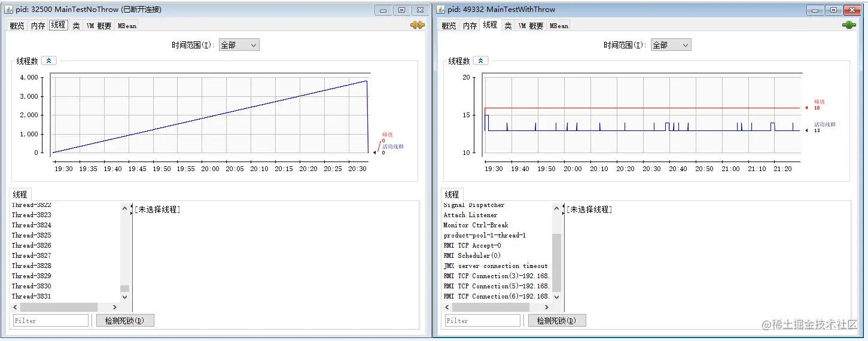Click split-pane collapse arrows in MainTestWithThrow window
This screenshot has width=868, height=341.
pyautogui.click(x=564, y=209)
